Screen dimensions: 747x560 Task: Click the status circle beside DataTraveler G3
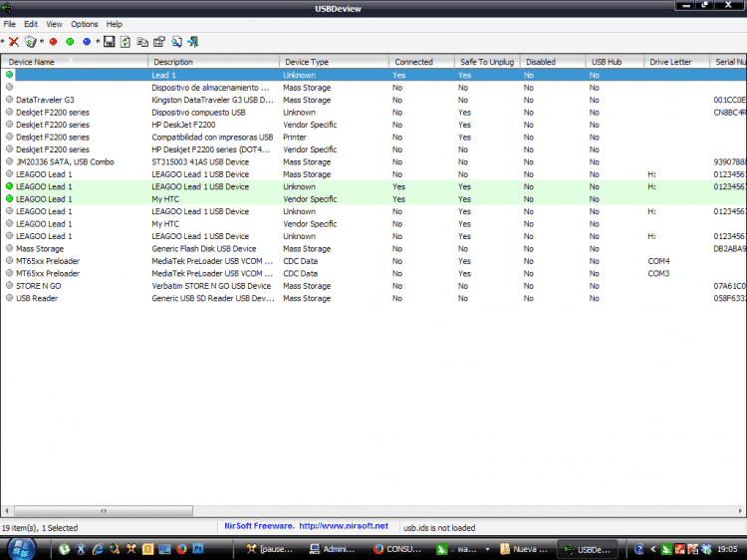click(9, 100)
